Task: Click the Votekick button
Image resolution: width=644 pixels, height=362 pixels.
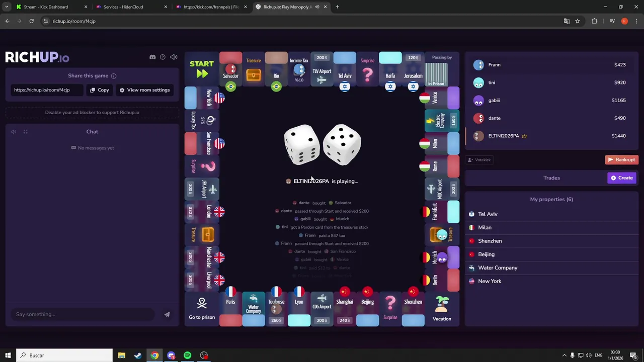Action: tap(479, 160)
